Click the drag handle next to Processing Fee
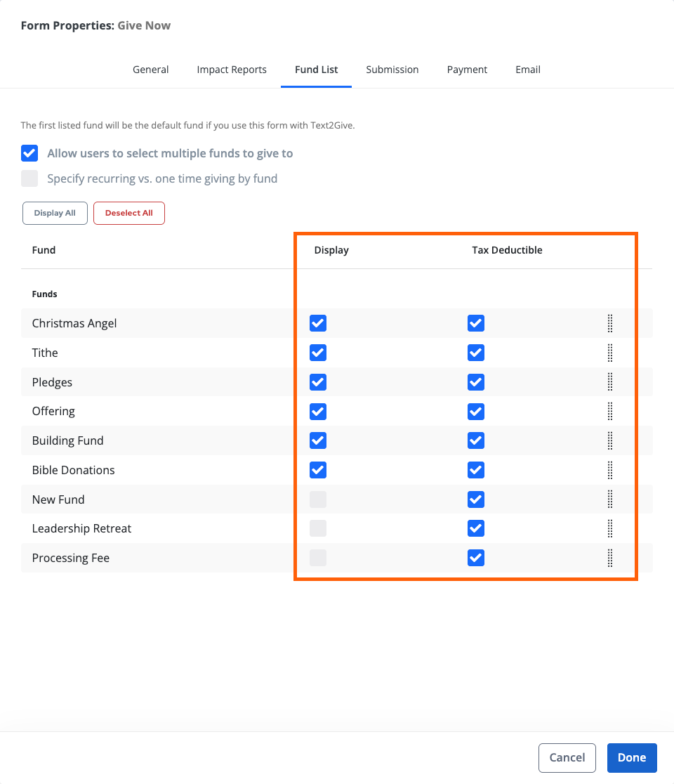 pyautogui.click(x=609, y=558)
